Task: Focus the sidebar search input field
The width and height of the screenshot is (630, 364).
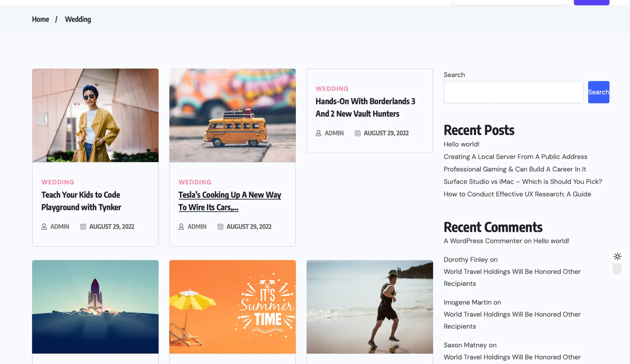Action: coord(513,92)
